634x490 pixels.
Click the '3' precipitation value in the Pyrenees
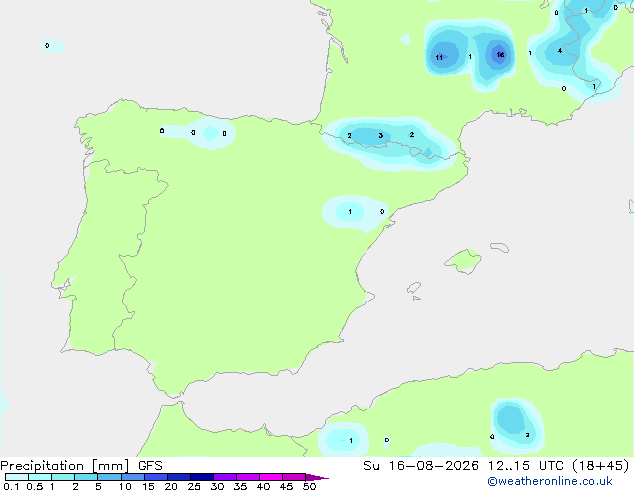[380, 135]
